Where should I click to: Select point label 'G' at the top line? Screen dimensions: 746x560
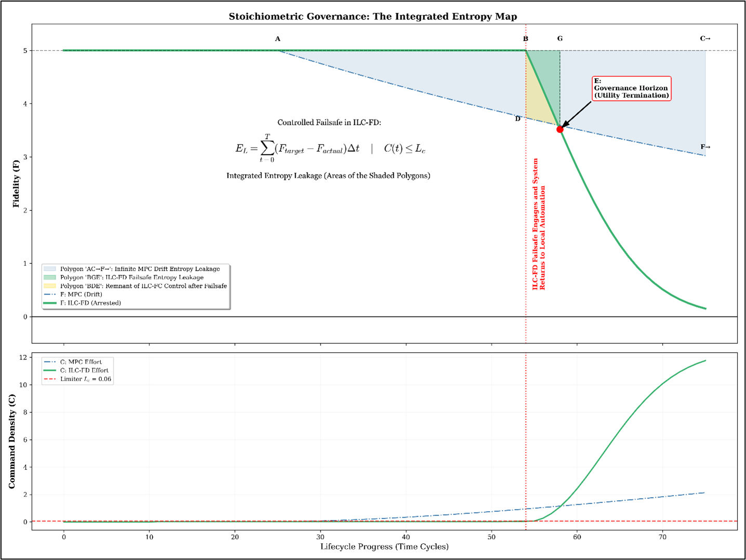click(560, 39)
